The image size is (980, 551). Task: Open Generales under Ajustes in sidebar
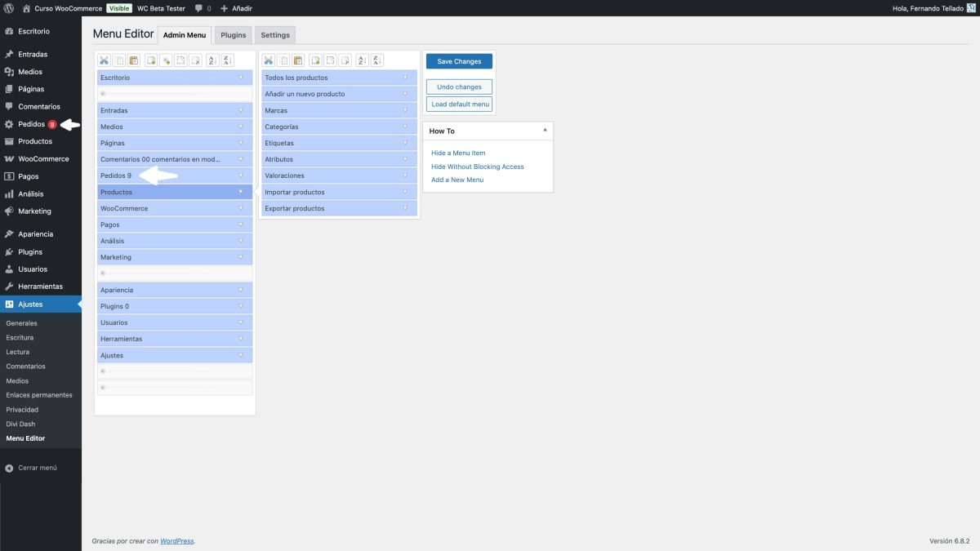click(21, 323)
